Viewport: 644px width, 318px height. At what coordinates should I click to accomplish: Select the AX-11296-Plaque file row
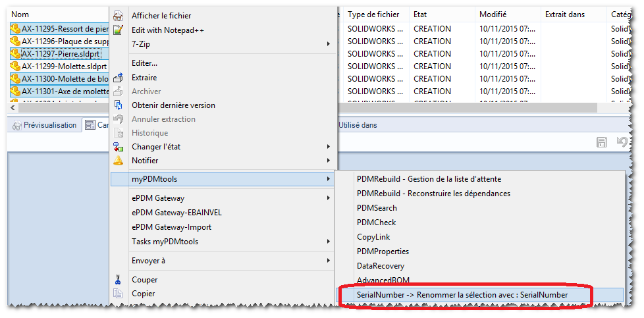[x=59, y=41]
